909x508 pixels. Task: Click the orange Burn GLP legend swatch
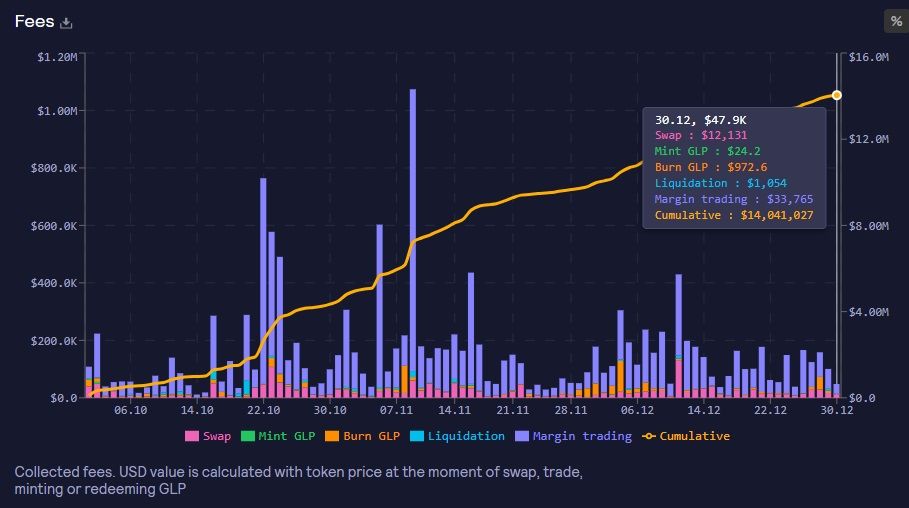click(x=333, y=436)
